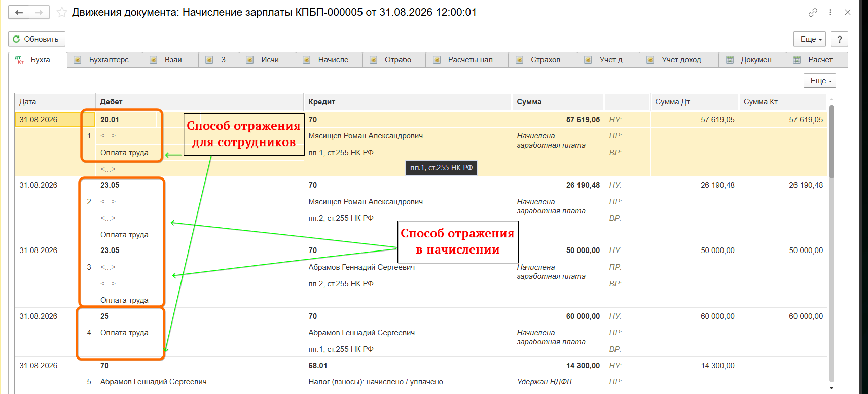Viewport: 868px width, 394px height.
Task: Click the Сумма Кт column header
Action: [783, 102]
